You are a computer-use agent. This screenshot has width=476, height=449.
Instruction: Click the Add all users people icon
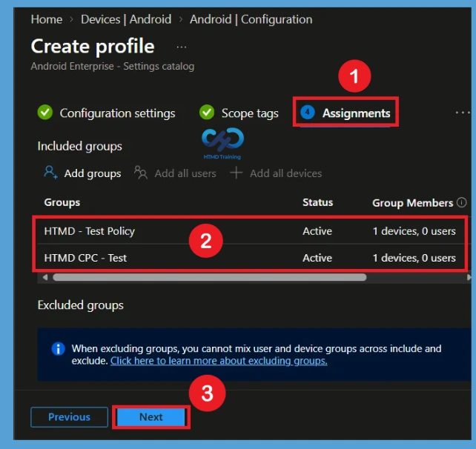click(141, 173)
